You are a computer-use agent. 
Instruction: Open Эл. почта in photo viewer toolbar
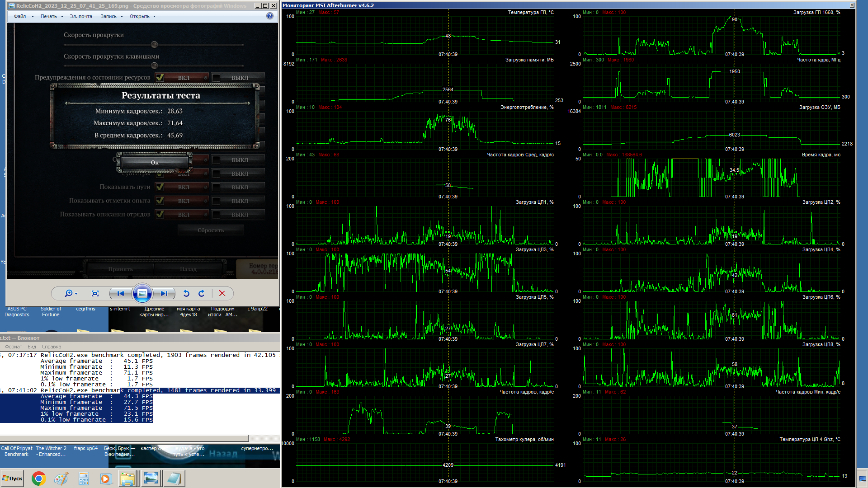tap(81, 16)
